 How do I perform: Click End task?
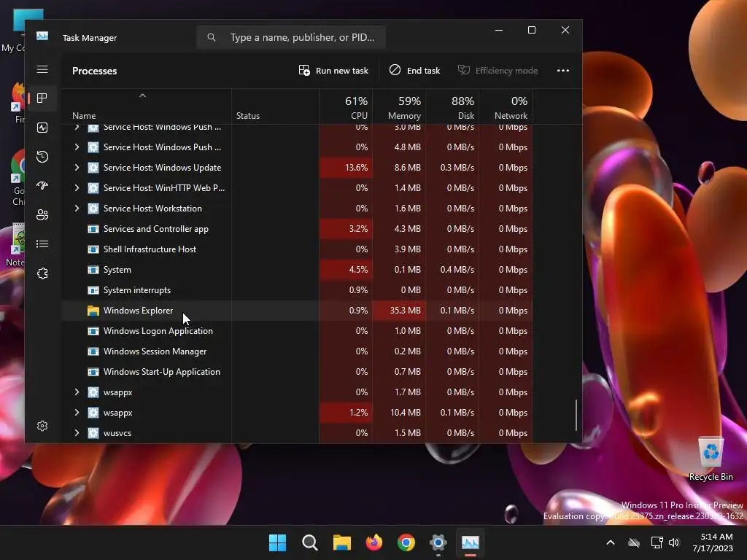415,71
